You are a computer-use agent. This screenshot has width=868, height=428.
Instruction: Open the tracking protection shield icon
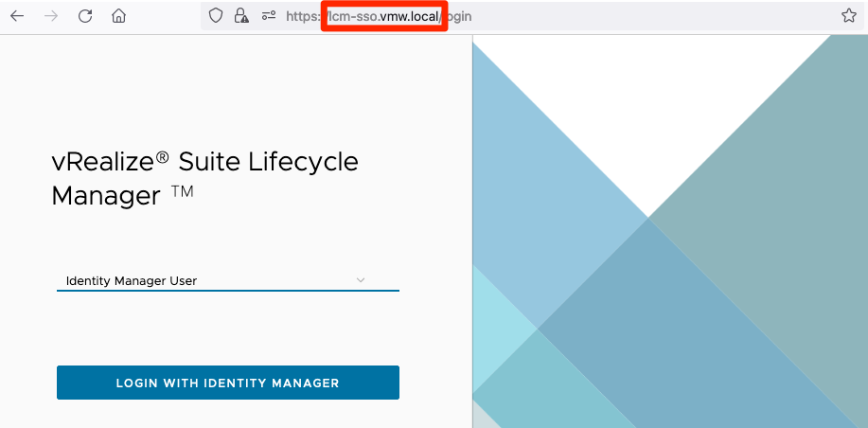(x=215, y=15)
